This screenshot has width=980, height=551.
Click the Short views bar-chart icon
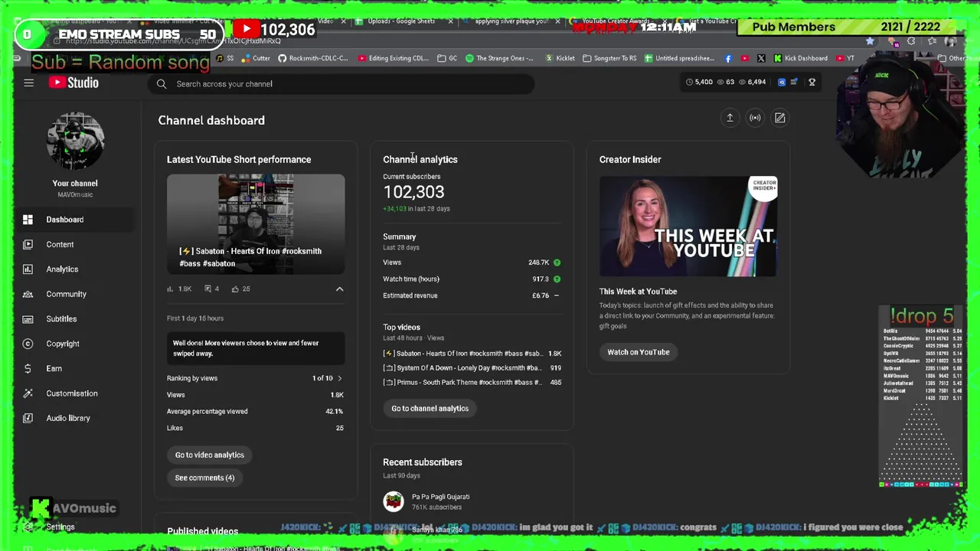click(170, 289)
